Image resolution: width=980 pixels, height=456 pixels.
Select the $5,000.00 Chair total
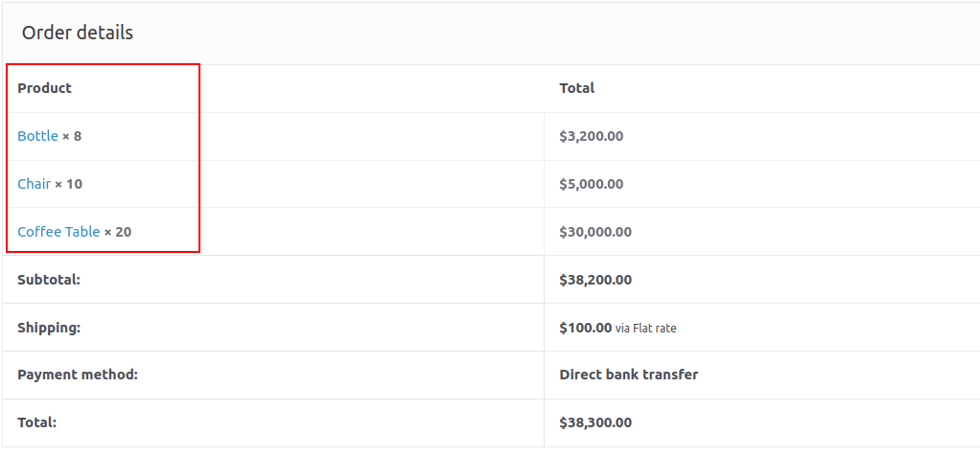point(591,184)
